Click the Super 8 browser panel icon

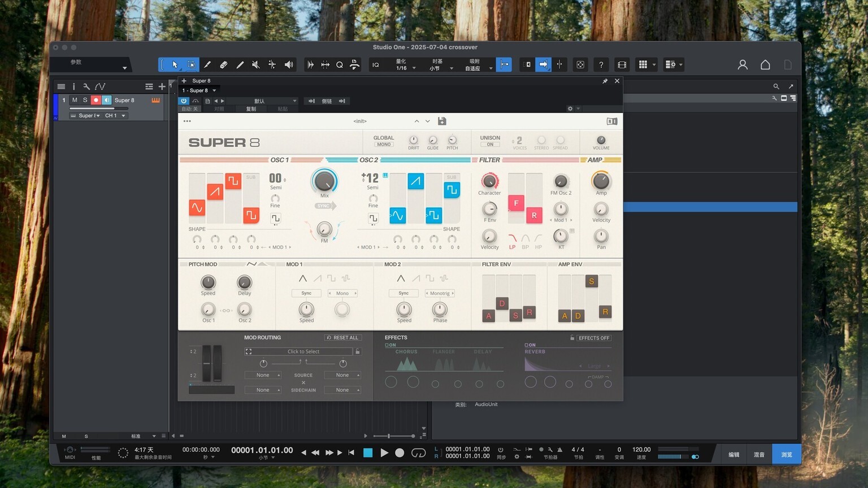612,121
